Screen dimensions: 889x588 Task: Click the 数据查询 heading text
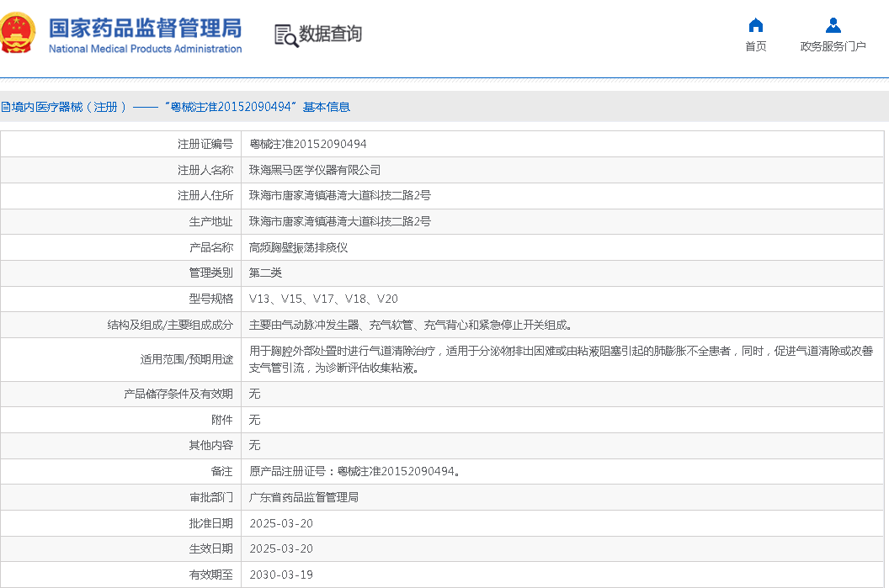pyautogui.click(x=330, y=34)
